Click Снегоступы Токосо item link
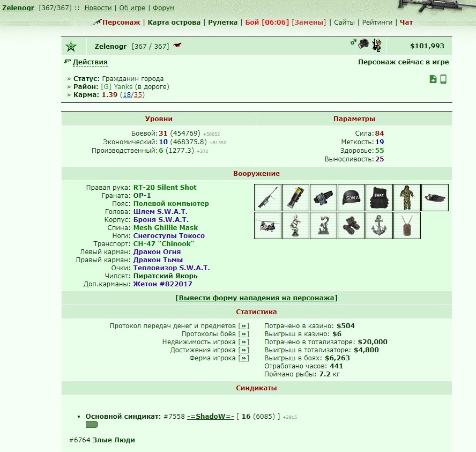476x452 pixels. pos(169,235)
